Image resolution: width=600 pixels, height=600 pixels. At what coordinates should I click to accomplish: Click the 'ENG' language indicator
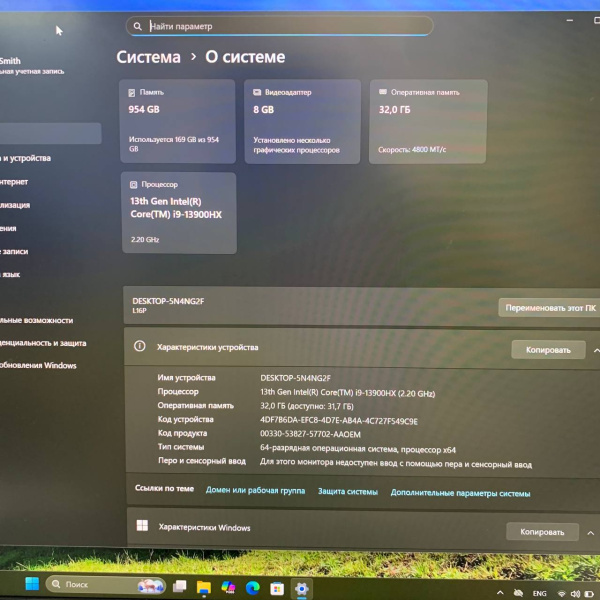[540, 593]
